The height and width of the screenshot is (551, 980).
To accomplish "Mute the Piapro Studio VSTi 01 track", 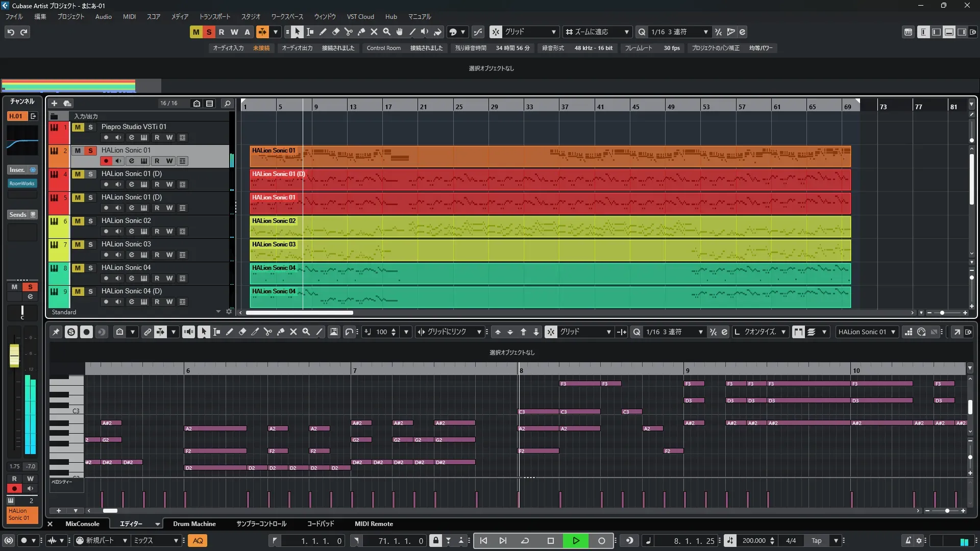I will 78,127.
